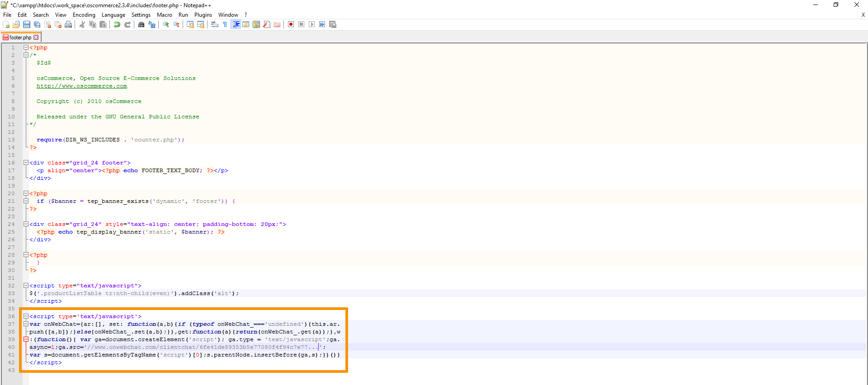Open user defined language dialog icon
The height and width of the screenshot is (385, 868).
click(x=246, y=24)
